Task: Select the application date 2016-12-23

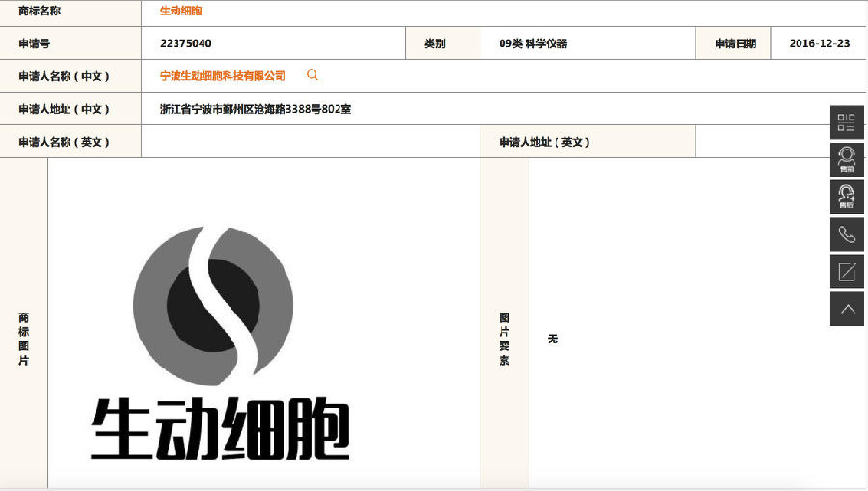Action: [819, 43]
